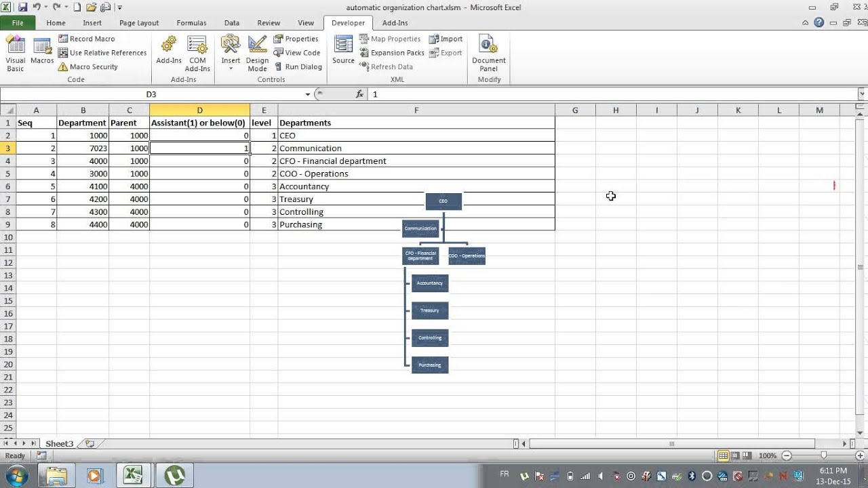Click the Bluetooth tray icon
The width and height of the screenshot is (868, 488).
coord(692,476)
